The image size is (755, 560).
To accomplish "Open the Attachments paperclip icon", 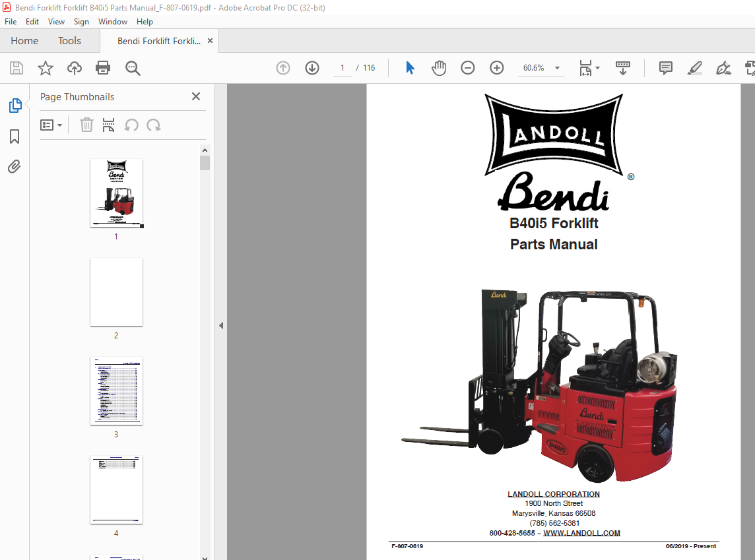I will (x=15, y=166).
